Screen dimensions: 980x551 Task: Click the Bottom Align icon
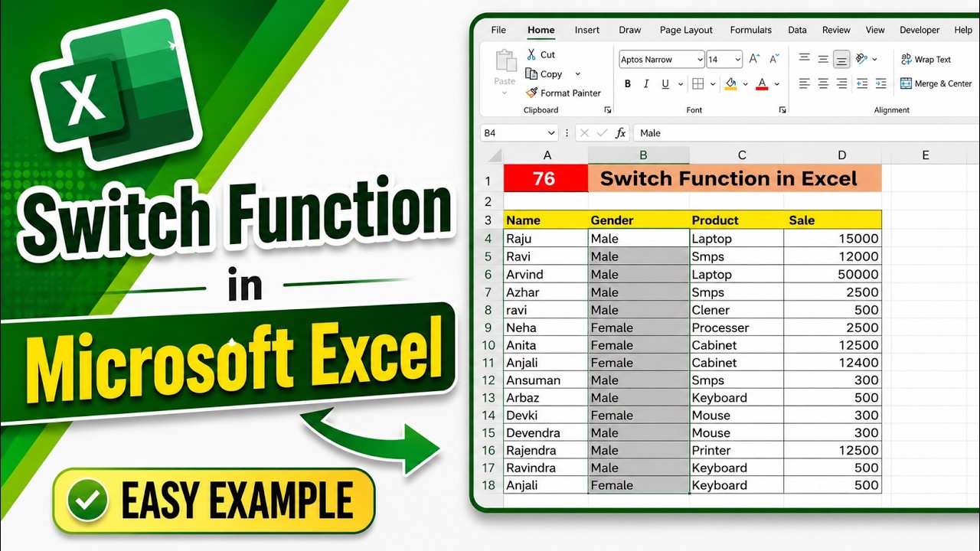[x=841, y=59]
